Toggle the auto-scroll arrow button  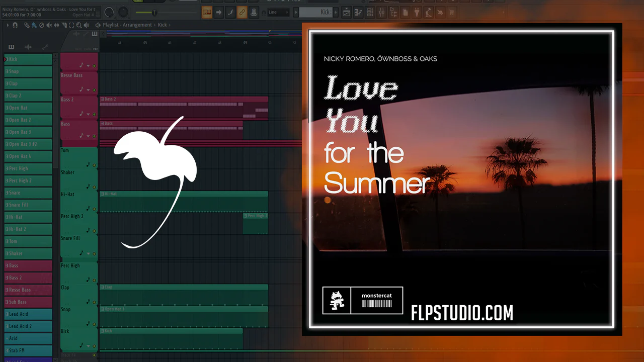point(219,12)
